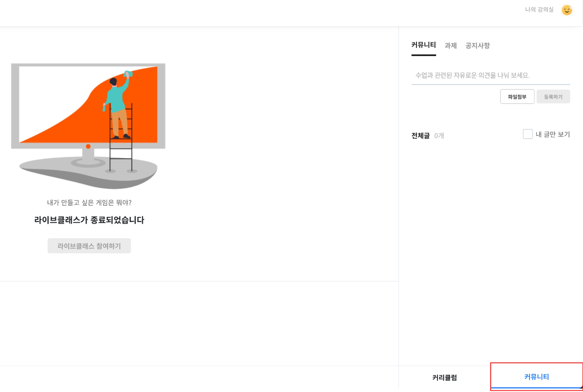Image resolution: width=583 pixels, height=392 pixels.
Task: Click the 내 글만 보기 label text
Action: [x=553, y=134]
